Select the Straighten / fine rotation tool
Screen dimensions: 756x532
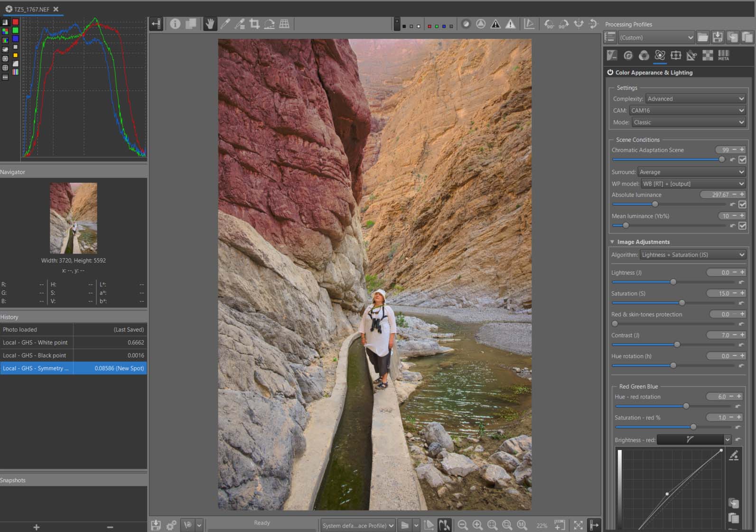click(x=269, y=24)
